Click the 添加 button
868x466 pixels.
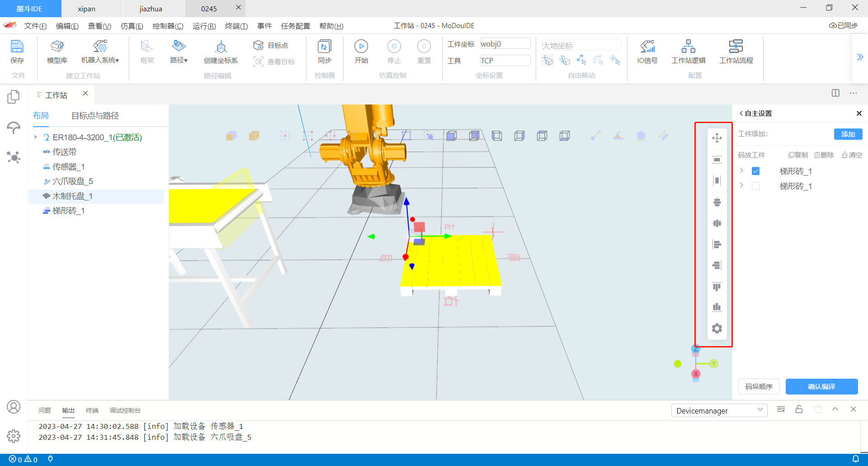848,134
